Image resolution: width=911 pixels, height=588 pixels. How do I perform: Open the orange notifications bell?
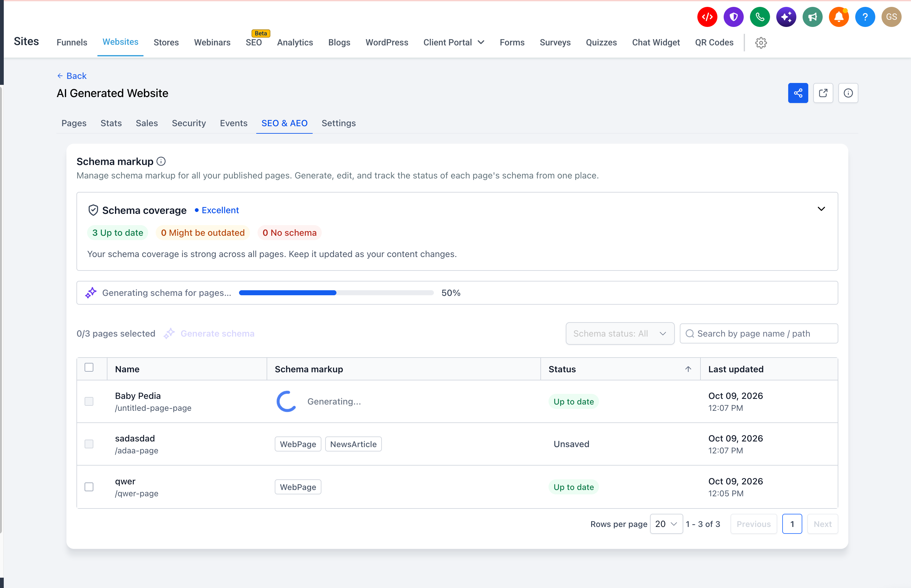[839, 17]
